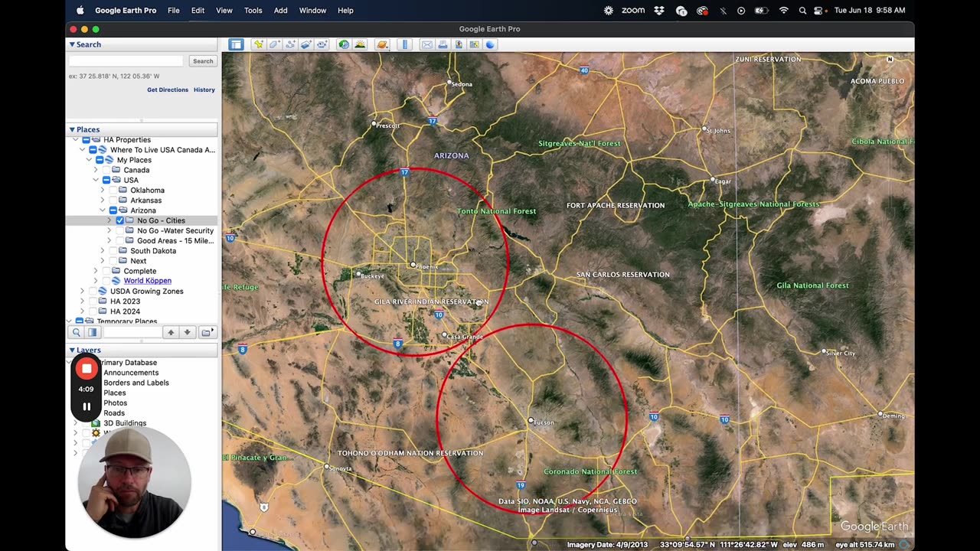
Task: Select the Add Image Overlay tool
Action: tap(306, 44)
